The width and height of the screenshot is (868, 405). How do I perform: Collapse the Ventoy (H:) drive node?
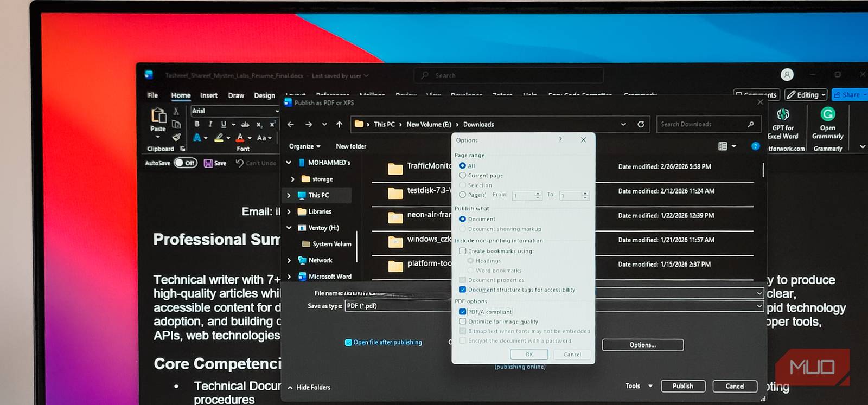pos(289,228)
